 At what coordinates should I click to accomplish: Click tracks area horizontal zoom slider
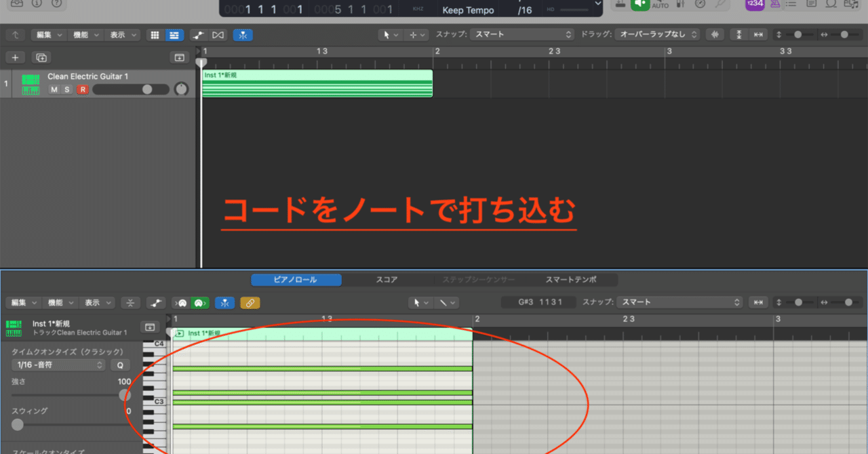click(844, 35)
